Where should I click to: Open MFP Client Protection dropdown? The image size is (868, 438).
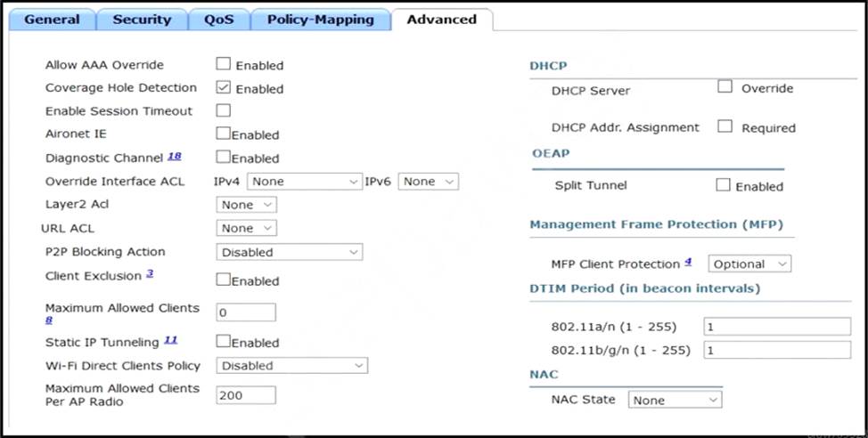pos(749,264)
